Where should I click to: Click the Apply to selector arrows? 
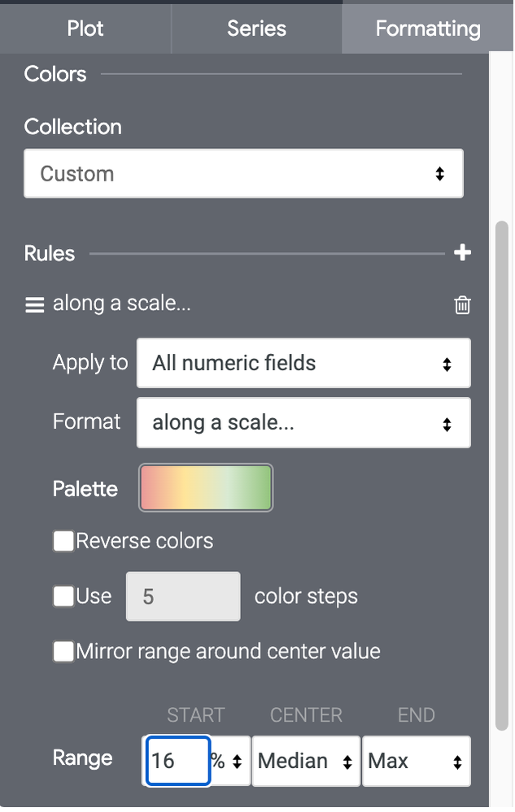(x=447, y=364)
